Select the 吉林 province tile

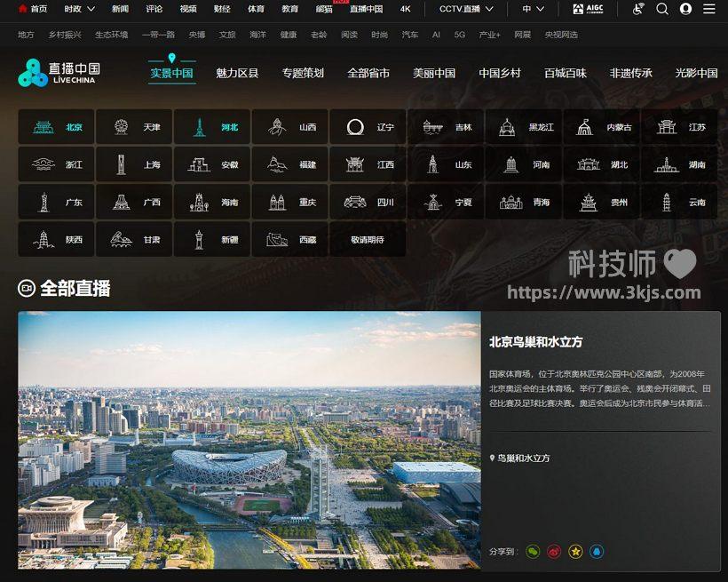(447, 126)
